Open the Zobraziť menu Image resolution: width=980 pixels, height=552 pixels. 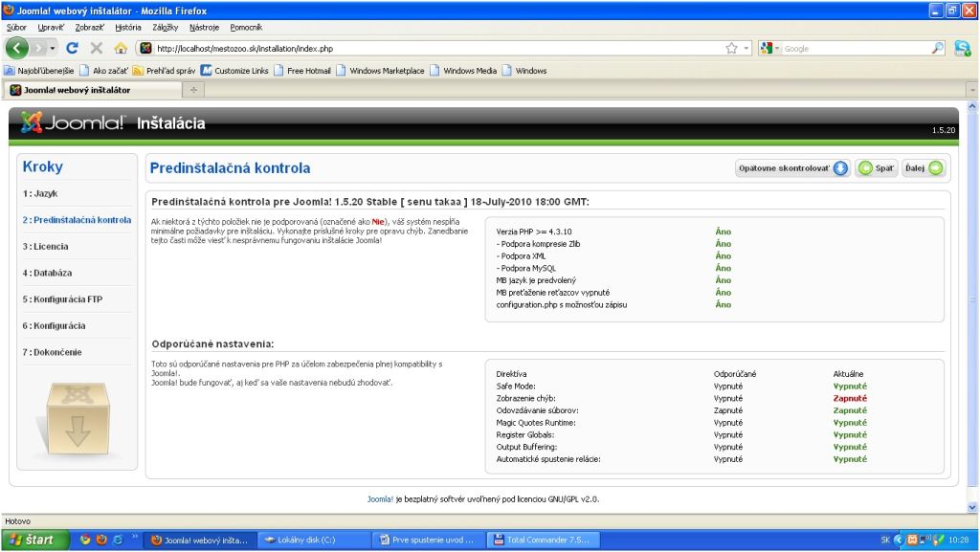[x=89, y=28]
